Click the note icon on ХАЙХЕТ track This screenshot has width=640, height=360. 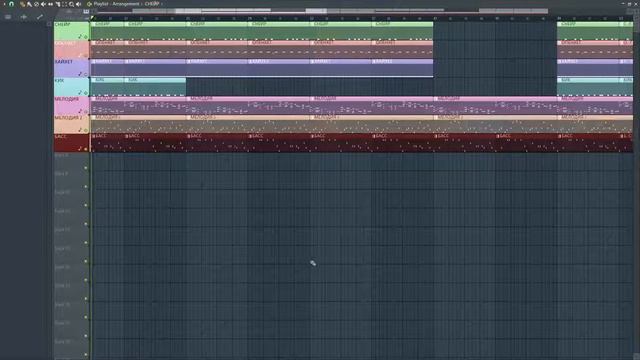80,74
